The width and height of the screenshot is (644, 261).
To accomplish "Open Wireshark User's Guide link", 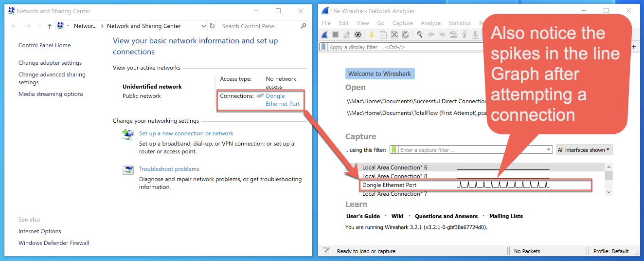I will 363,216.
